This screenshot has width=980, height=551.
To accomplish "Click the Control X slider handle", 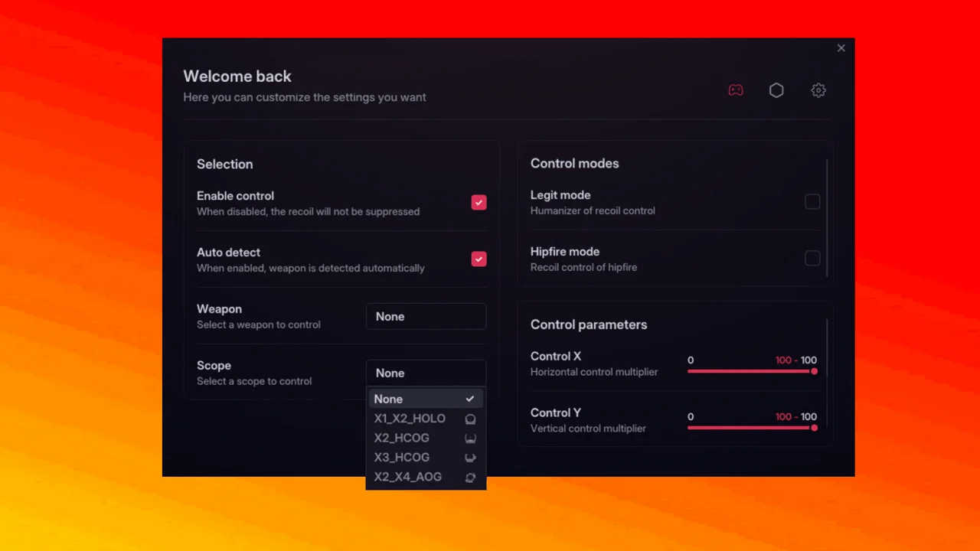I will tap(814, 371).
